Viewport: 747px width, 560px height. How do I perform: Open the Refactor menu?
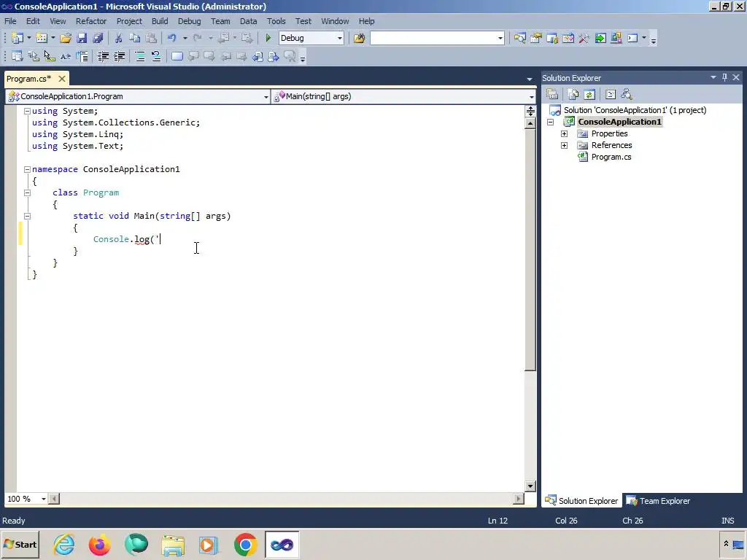[91, 21]
